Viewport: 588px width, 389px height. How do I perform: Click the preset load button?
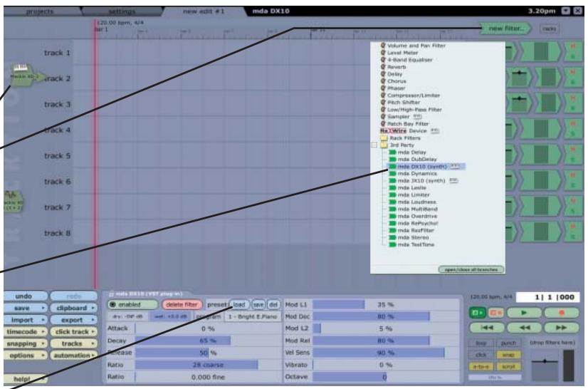[x=239, y=304]
